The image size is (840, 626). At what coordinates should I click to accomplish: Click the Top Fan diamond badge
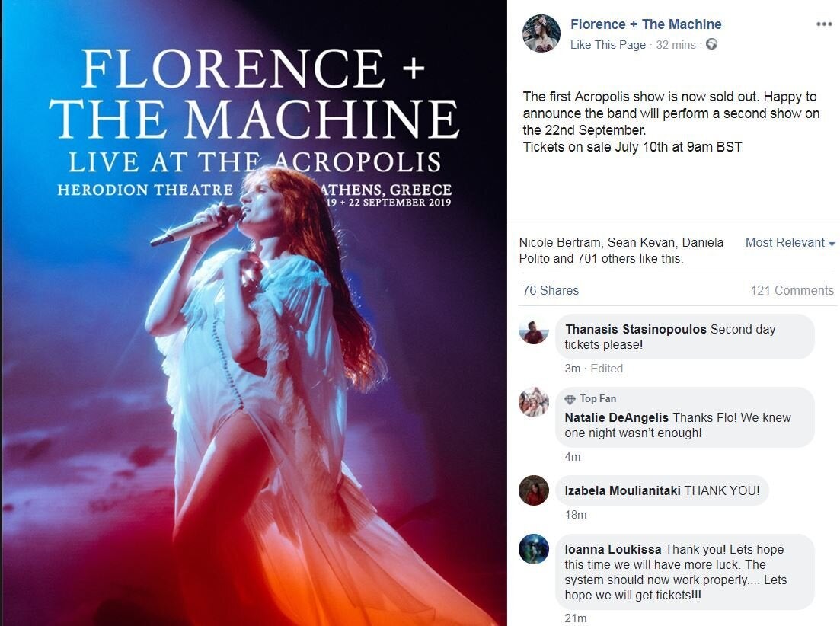(x=570, y=399)
